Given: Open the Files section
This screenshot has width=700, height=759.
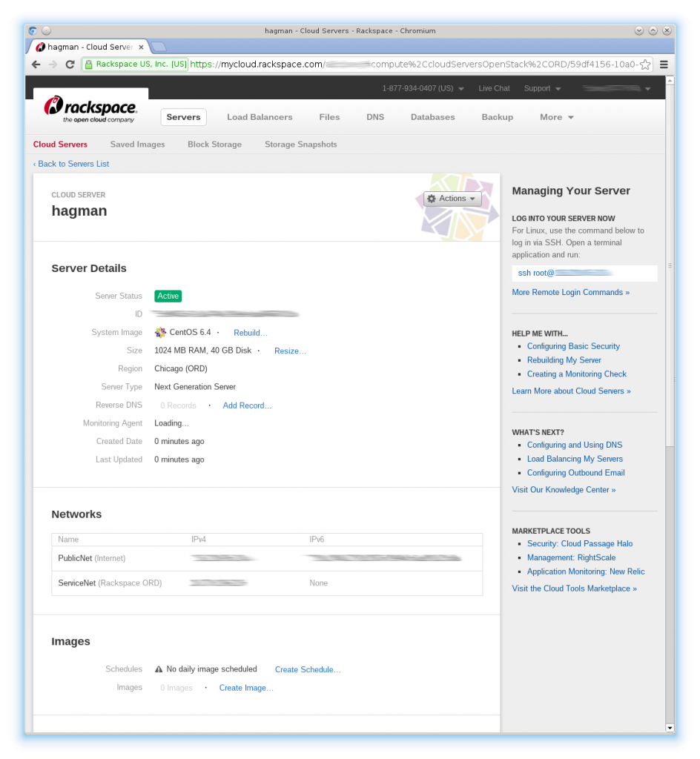Looking at the screenshot, I should [x=329, y=117].
